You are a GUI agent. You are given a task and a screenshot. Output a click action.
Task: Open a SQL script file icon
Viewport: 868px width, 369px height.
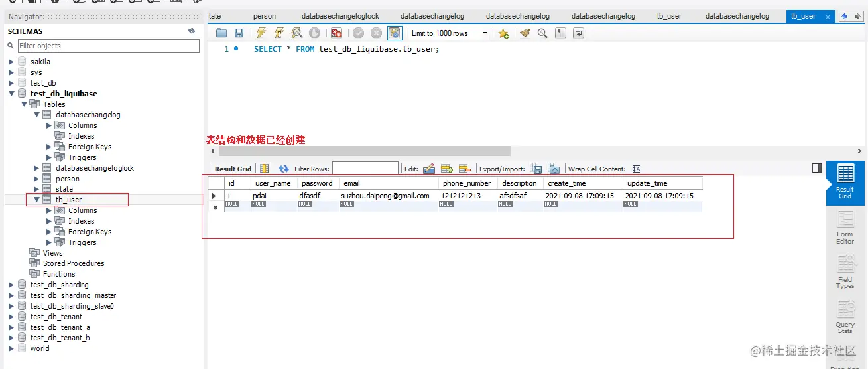click(221, 33)
